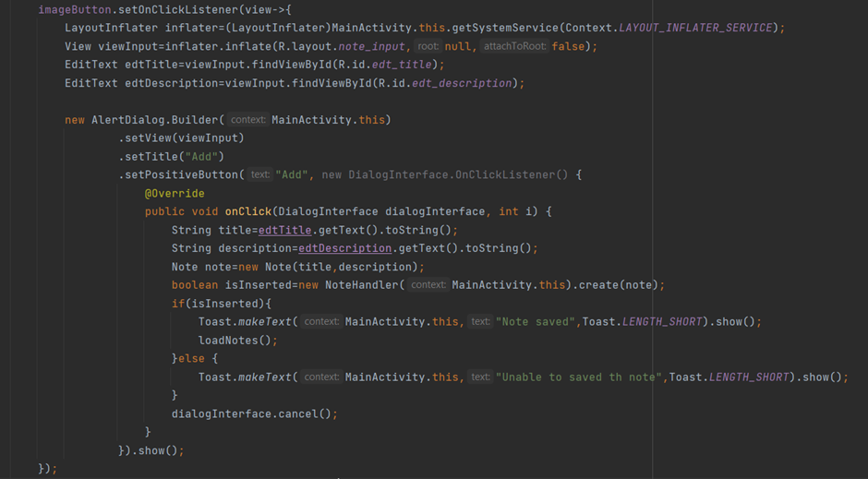
Task: Click edt_title in the findViewById call
Action: (x=405, y=65)
